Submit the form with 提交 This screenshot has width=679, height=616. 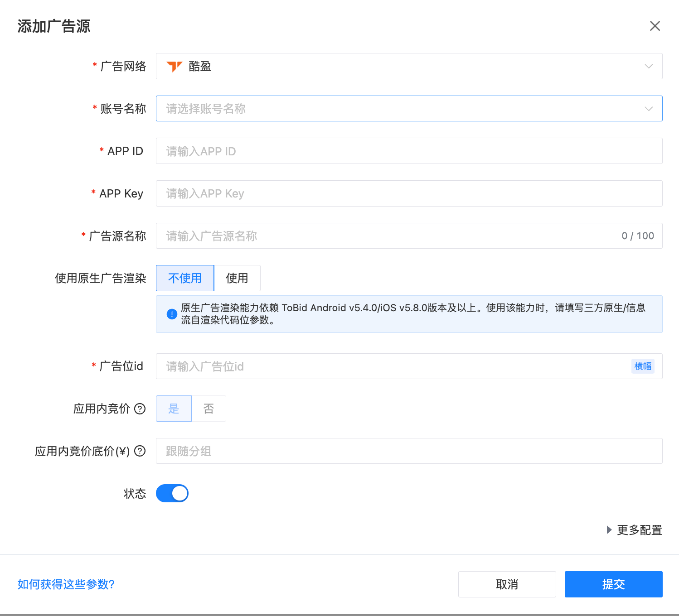pyautogui.click(x=613, y=584)
